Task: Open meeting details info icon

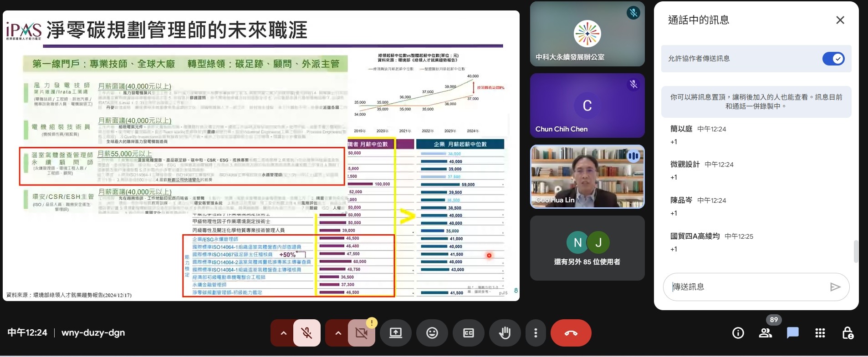Action: [x=738, y=333]
